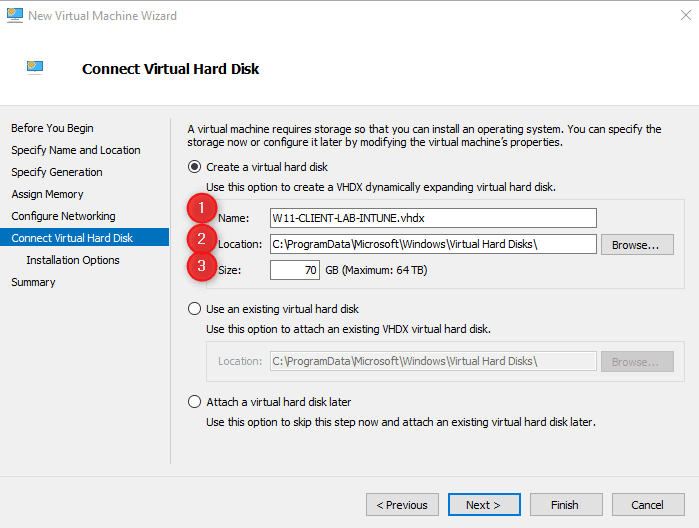Click the wizard icon in the title bar
699x528 pixels.
15,15
